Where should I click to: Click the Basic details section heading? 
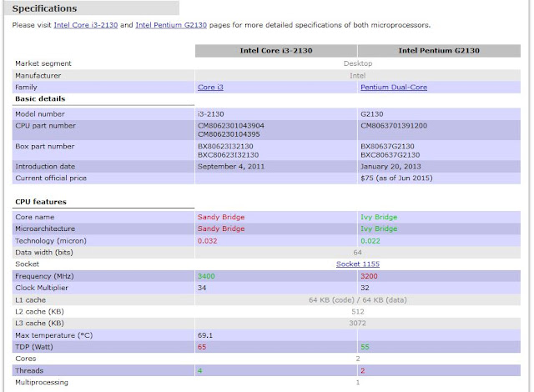pyautogui.click(x=40, y=98)
